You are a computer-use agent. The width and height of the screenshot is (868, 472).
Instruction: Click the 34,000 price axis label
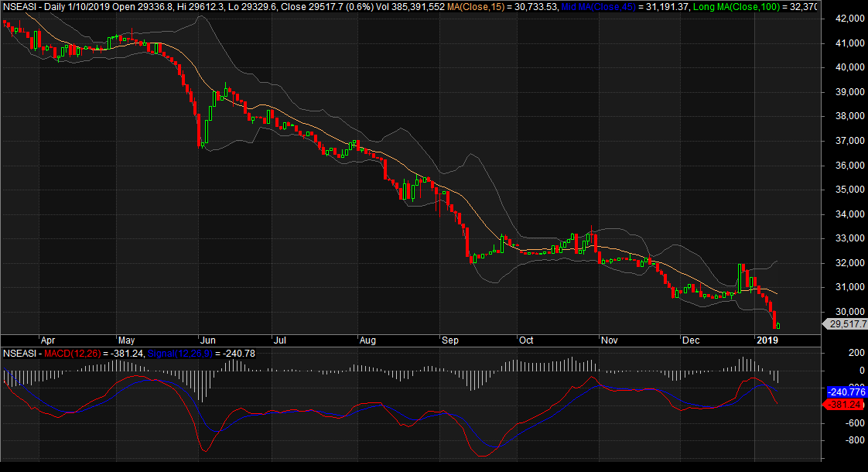click(849, 214)
